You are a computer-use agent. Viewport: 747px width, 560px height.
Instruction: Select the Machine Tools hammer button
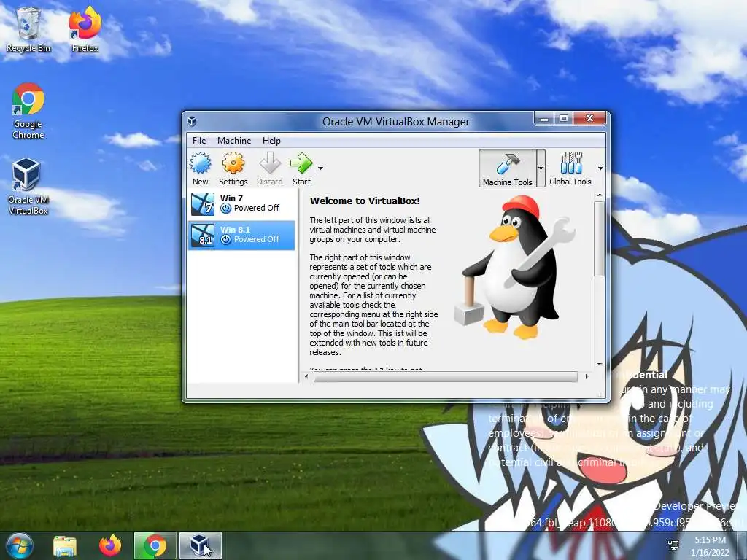[x=508, y=168]
